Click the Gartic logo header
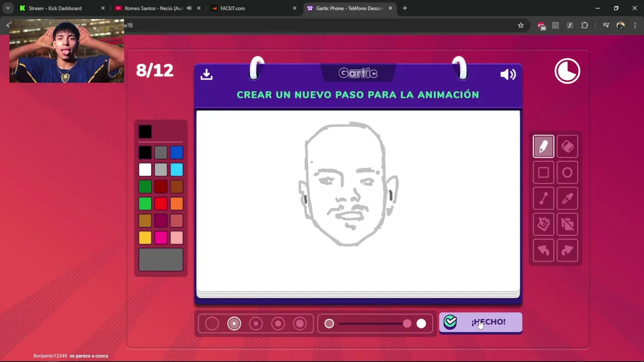Image resolution: width=644 pixels, height=362 pixels. (358, 73)
